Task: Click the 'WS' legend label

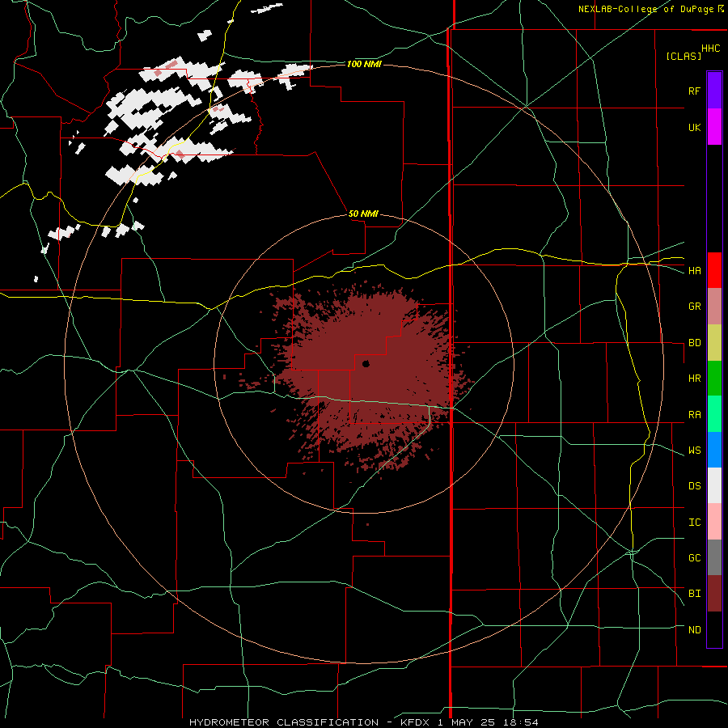Action: pos(694,450)
